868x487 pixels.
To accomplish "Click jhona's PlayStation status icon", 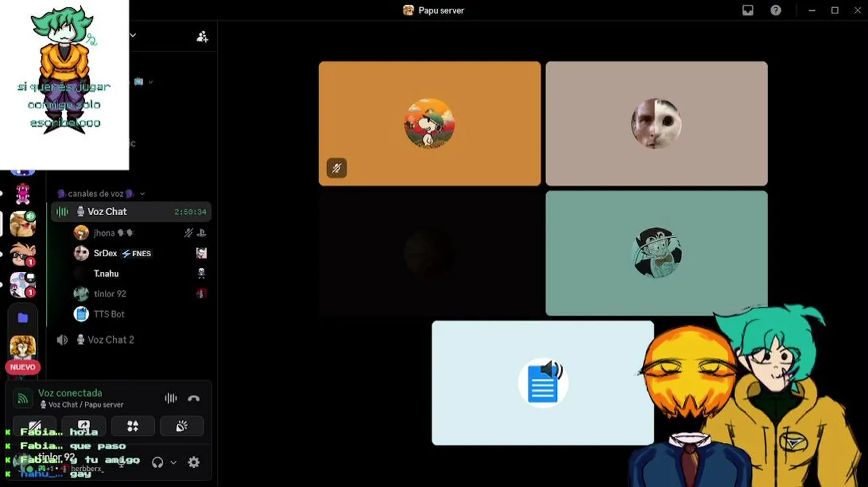I will coord(201,233).
